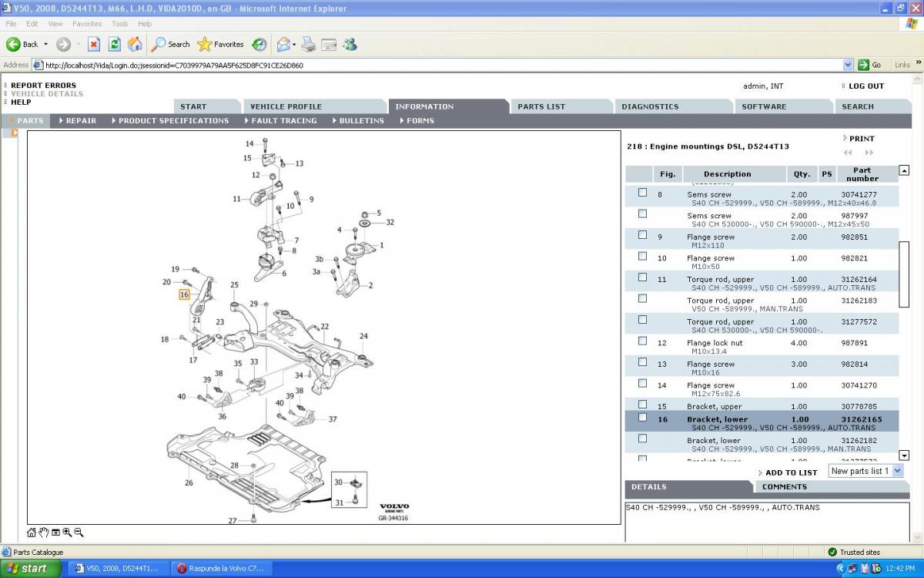Check the box for Flange screw 982821
Image resolution: width=924 pixels, height=578 pixels.
[642, 256]
